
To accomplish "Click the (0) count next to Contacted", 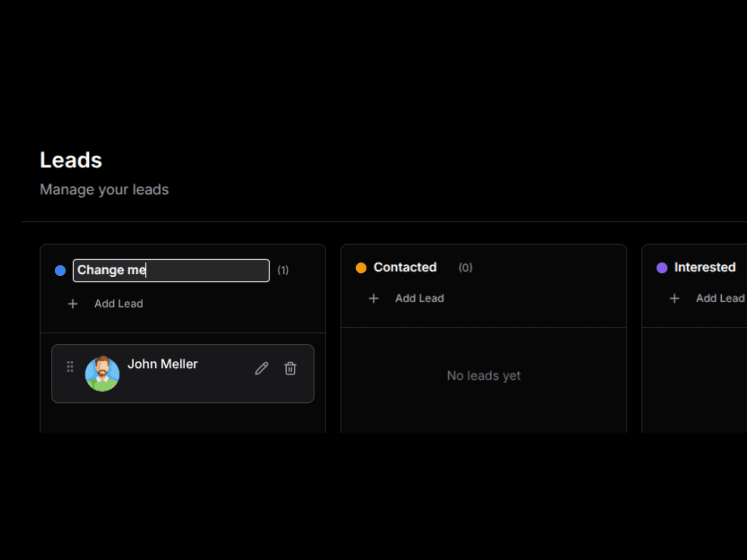I will [465, 267].
